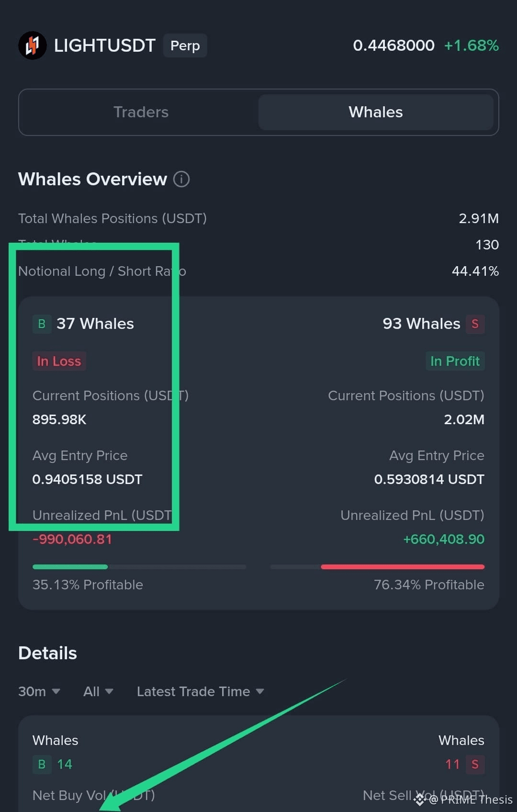Viewport: 517px width, 812px height.
Task: Click the PRIME Thesis watermark diamond icon
Action: pos(419,799)
